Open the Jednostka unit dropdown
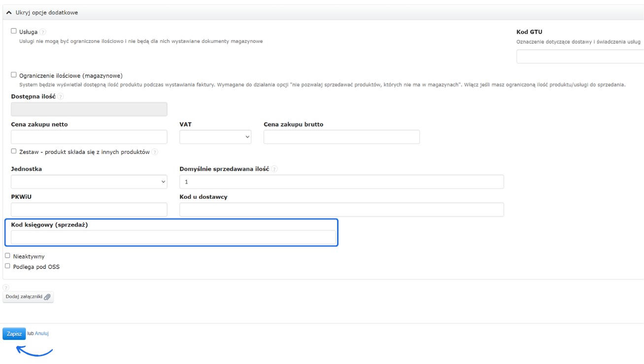This screenshot has width=644, height=364. [89, 182]
